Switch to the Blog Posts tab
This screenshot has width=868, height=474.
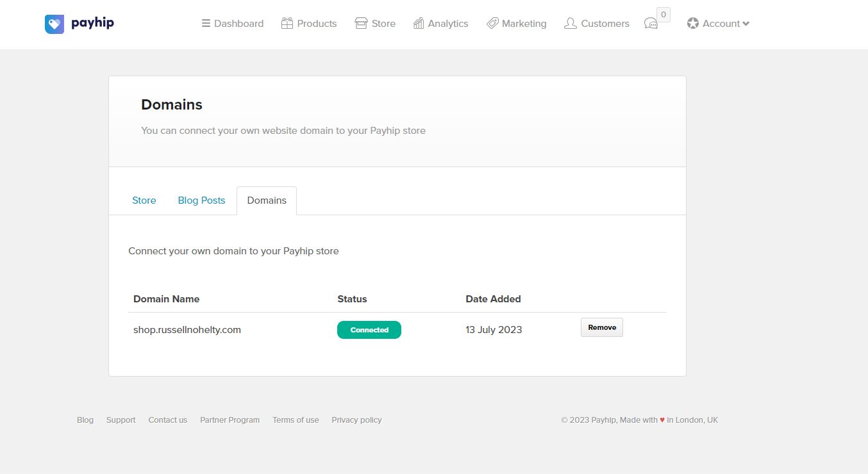pyautogui.click(x=201, y=200)
